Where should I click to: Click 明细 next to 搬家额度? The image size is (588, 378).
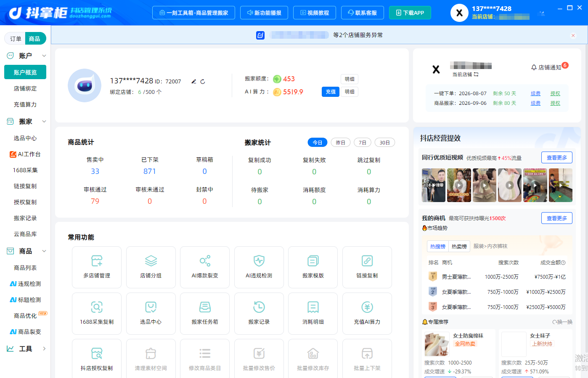point(350,79)
